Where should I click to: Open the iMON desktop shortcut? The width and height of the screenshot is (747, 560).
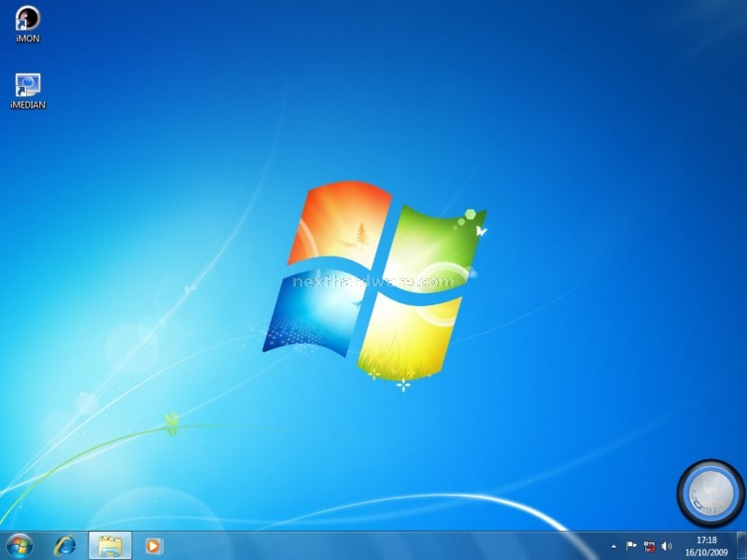click(x=28, y=24)
